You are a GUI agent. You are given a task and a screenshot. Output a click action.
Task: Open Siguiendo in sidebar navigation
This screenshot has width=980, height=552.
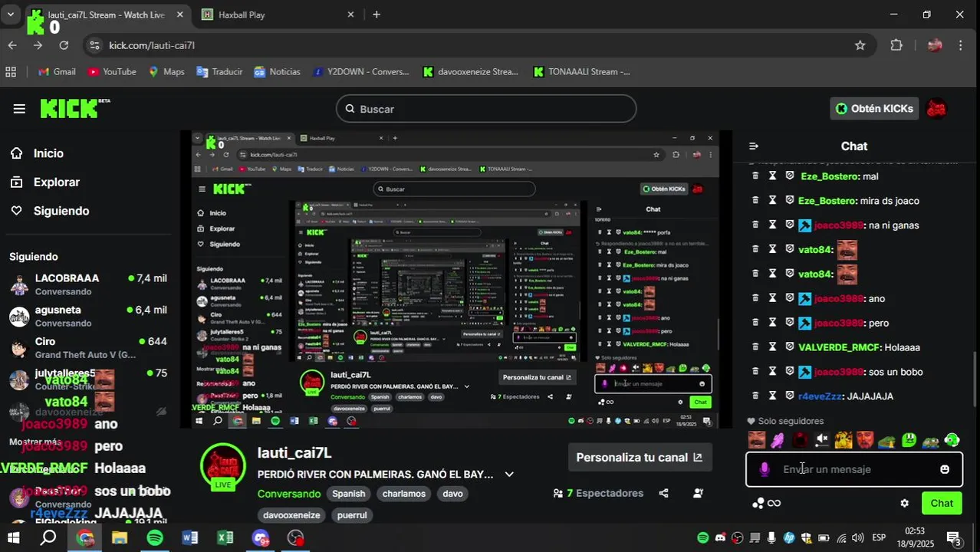click(61, 211)
